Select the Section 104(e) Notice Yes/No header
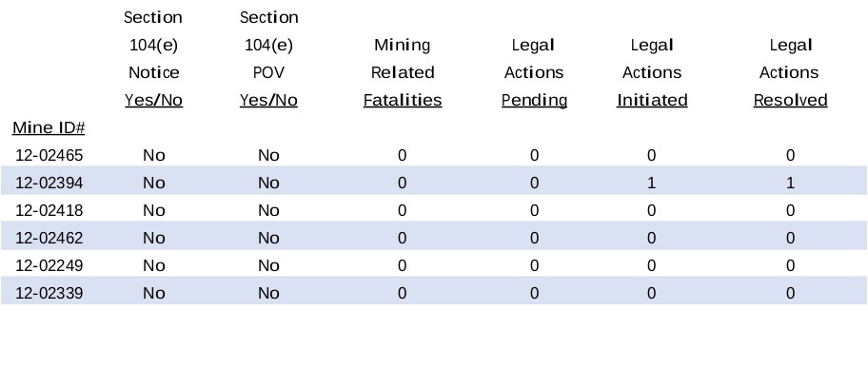The image size is (868, 388). (x=153, y=59)
